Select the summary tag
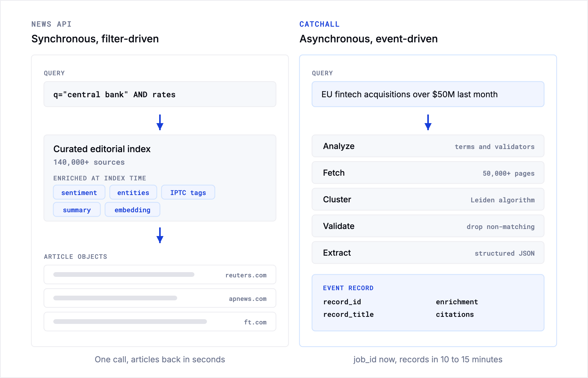 pyautogui.click(x=77, y=210)
